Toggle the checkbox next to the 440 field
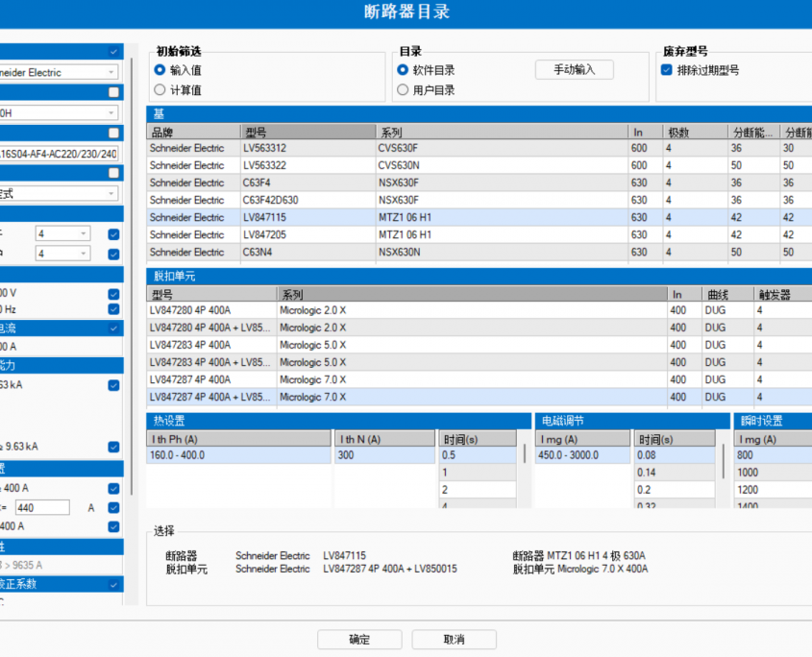 coord(114,508)
